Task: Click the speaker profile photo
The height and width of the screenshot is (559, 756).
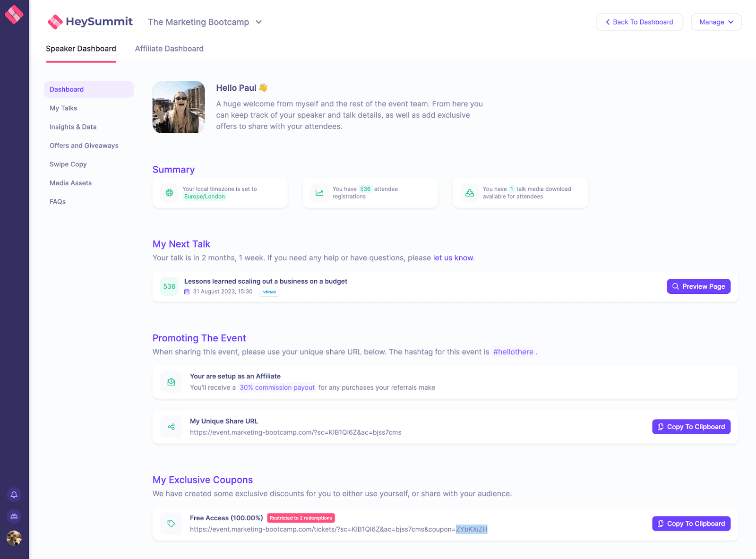Action: [x=179, y=107]
